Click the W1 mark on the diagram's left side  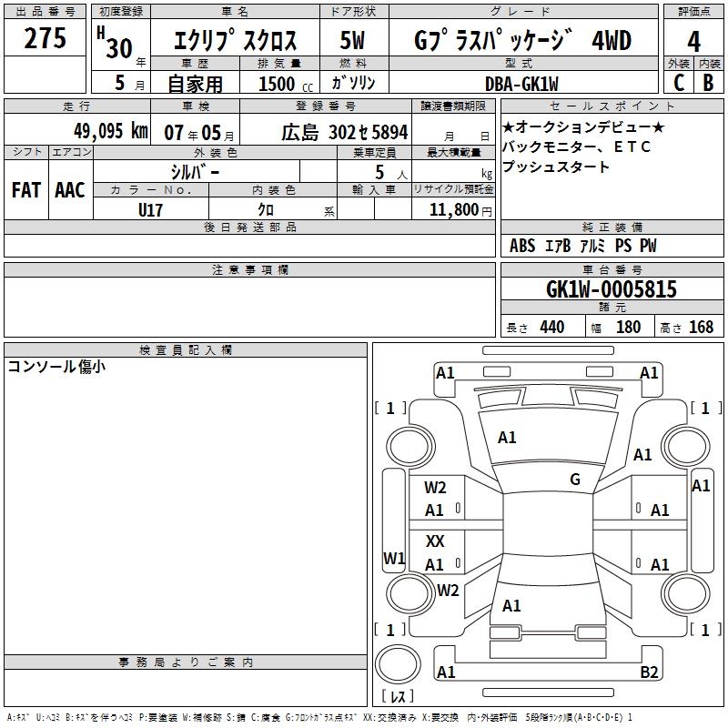(393, 558)
